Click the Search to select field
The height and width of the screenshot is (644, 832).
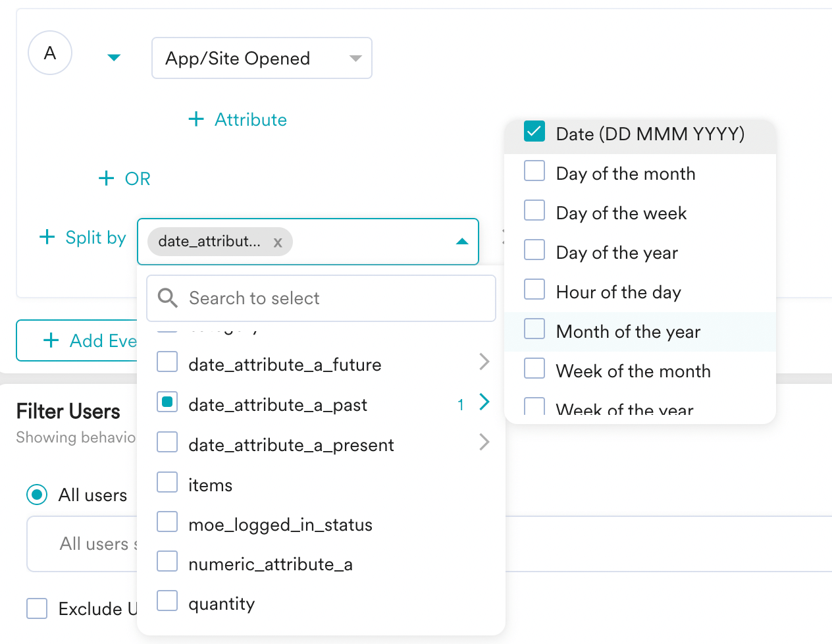tap(329, 298)
